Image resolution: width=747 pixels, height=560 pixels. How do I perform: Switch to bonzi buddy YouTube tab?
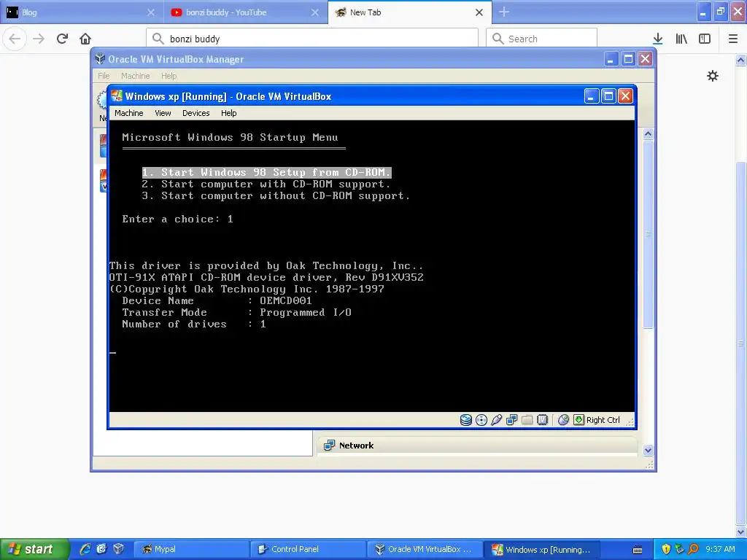(x=246, y=12)
